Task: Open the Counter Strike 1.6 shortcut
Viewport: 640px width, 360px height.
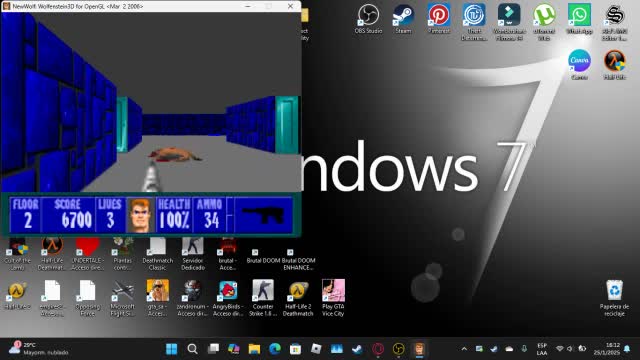Action: (x=263, y=298)
